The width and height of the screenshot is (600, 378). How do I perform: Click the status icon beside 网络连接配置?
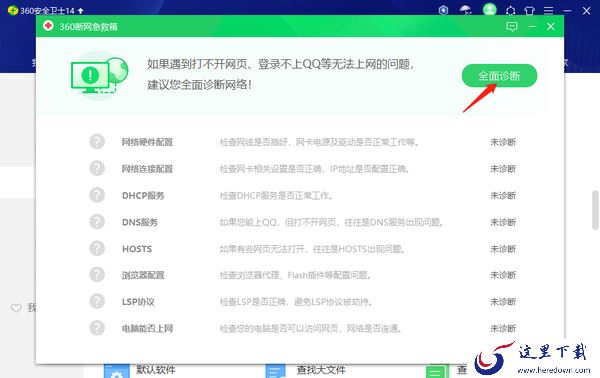coord(97,168)
